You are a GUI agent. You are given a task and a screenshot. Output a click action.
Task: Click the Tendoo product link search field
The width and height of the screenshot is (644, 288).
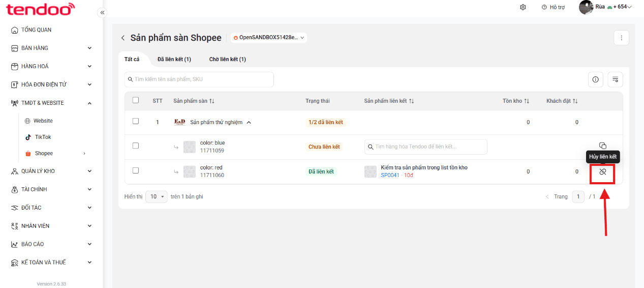(x=426, y=147)
